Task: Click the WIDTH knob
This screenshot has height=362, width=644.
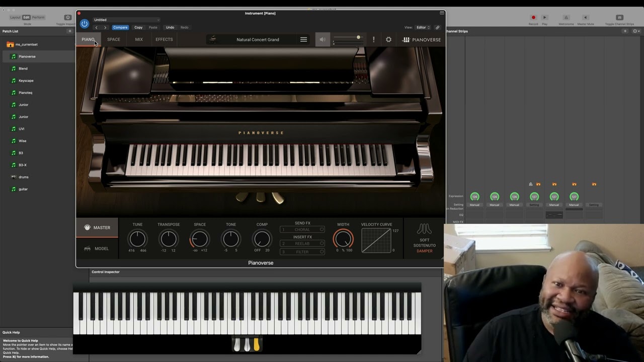Action: 343,239
